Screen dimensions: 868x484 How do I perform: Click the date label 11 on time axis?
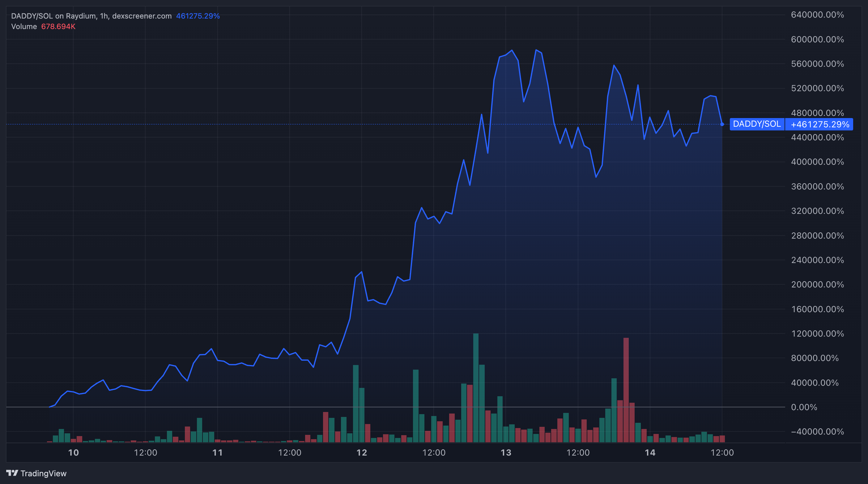(x=217, y=452)
